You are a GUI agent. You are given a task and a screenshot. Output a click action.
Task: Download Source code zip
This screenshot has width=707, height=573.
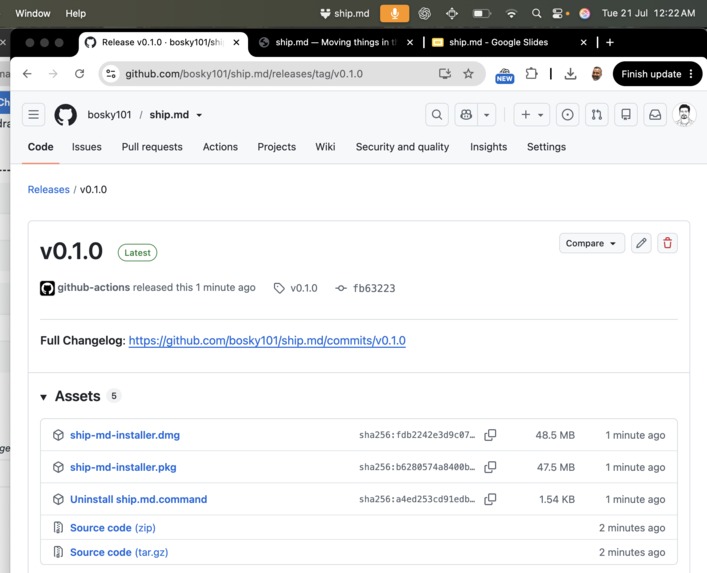[x=113, y=527]
